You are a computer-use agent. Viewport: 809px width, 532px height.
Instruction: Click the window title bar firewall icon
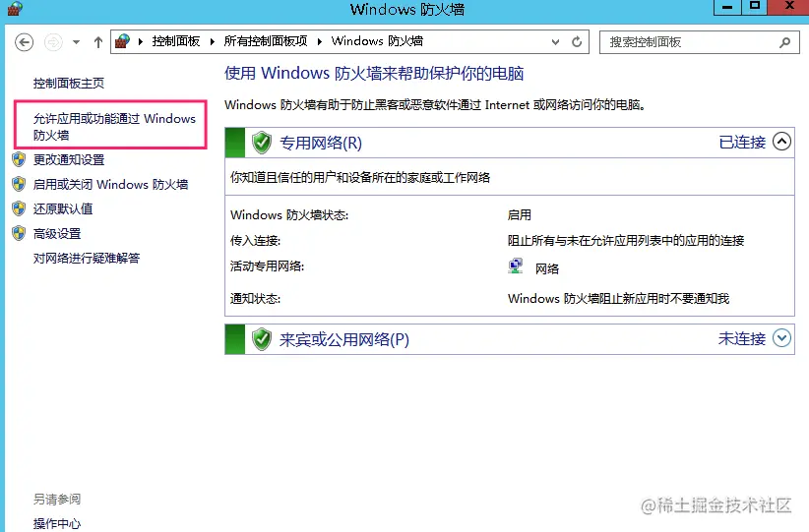15,8
